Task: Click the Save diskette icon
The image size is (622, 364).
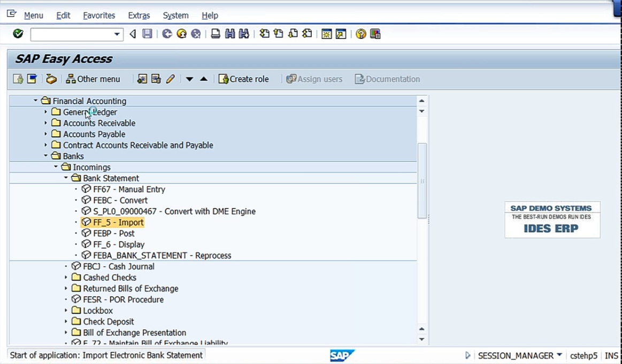Action: click(147, 34)
